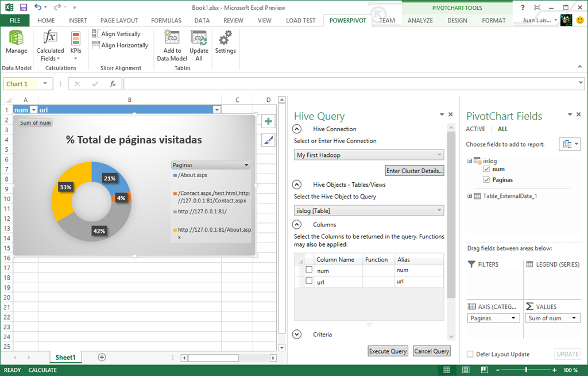
Task: Uncheck the num field checkbox
Action: tap(487, 169)
